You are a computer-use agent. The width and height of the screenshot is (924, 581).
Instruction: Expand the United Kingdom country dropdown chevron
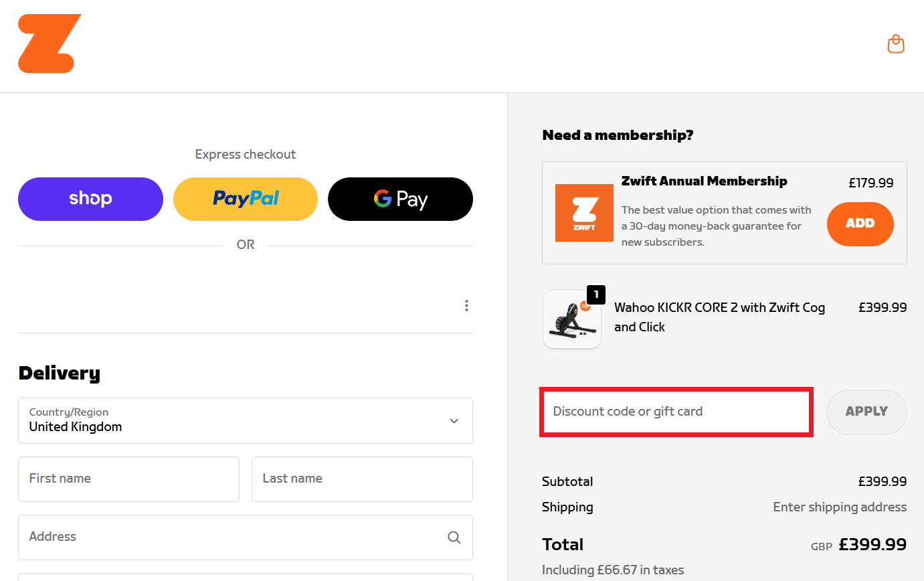(454, 420)
